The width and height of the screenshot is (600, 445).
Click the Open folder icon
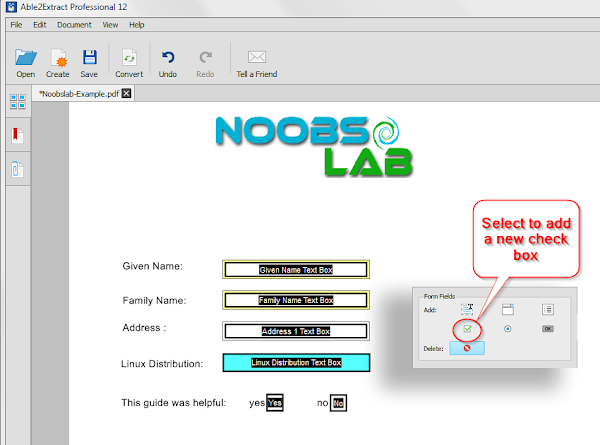26,58
